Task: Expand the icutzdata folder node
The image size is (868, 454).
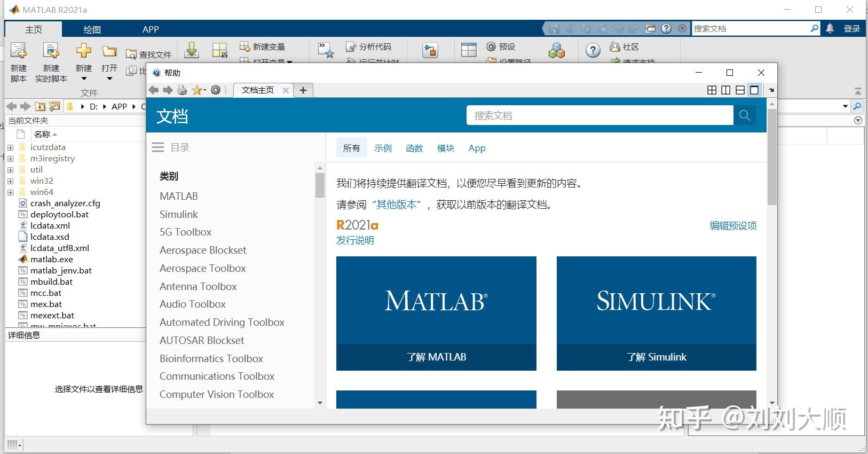Action: click(x=10, y=147)
